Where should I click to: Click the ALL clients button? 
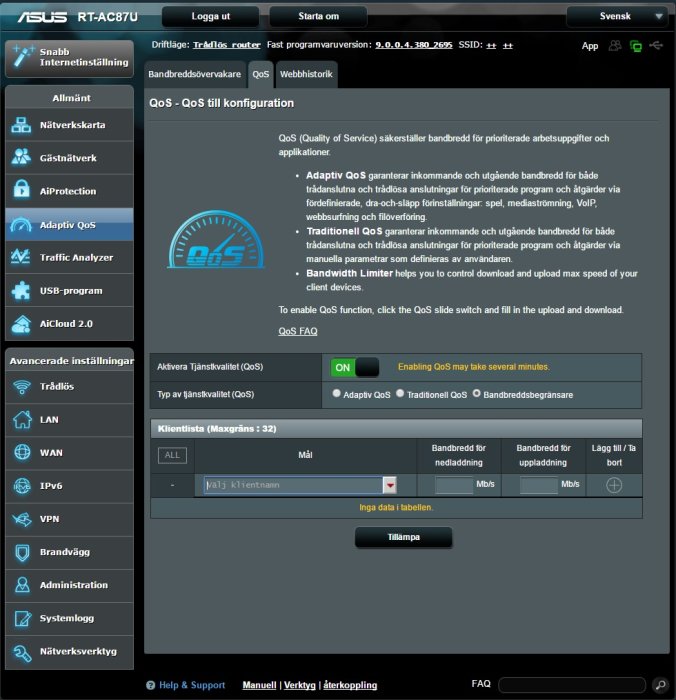click(x=172, y=455)
